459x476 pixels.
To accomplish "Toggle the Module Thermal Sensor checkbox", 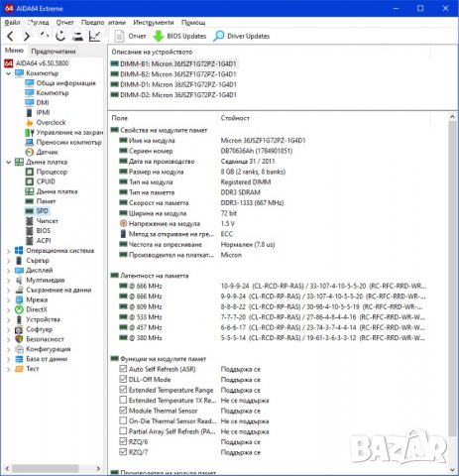I will coord(123,411).
